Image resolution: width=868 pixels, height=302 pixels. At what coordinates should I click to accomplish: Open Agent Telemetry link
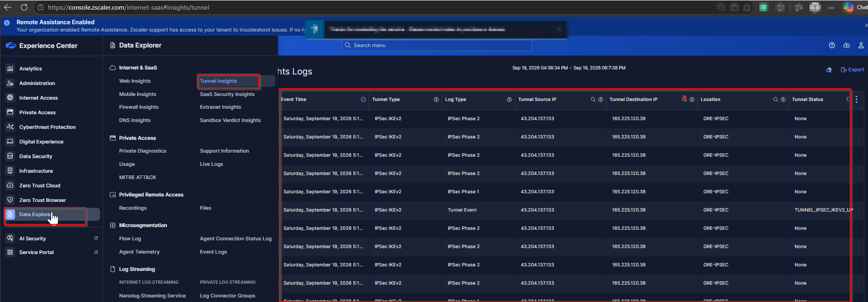(x=139, y=252)
